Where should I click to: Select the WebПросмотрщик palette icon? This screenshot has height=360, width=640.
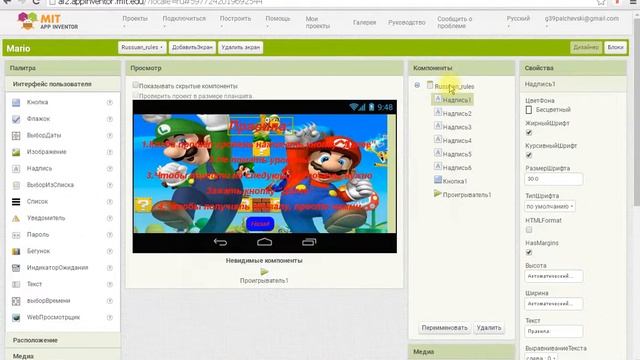pos(16,317)
